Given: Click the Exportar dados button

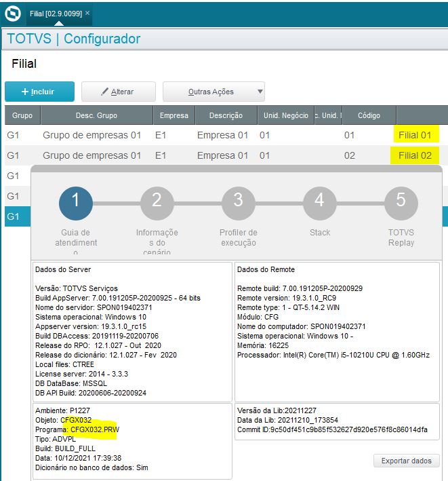Looking at the screenshot, I should coord(407,461).
